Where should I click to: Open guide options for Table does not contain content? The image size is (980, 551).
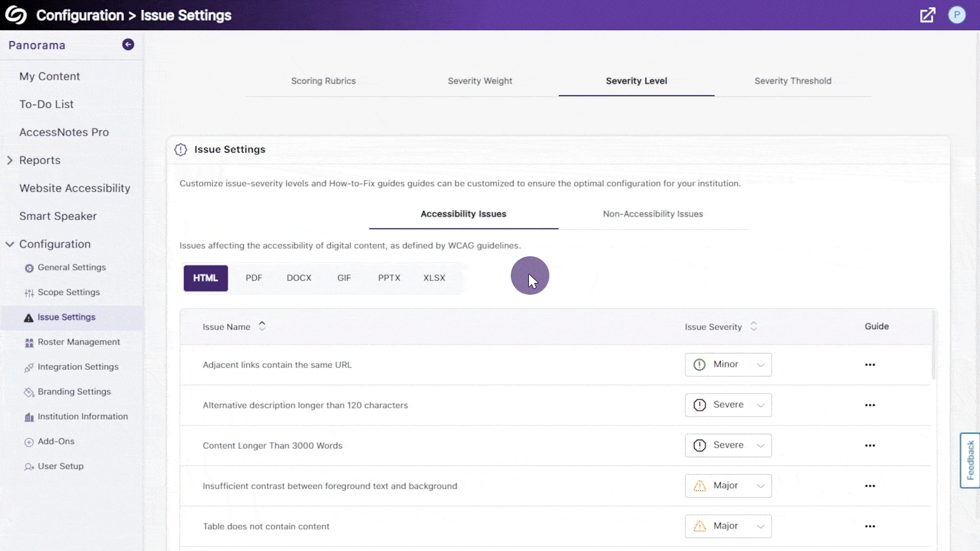coord(870,527)
